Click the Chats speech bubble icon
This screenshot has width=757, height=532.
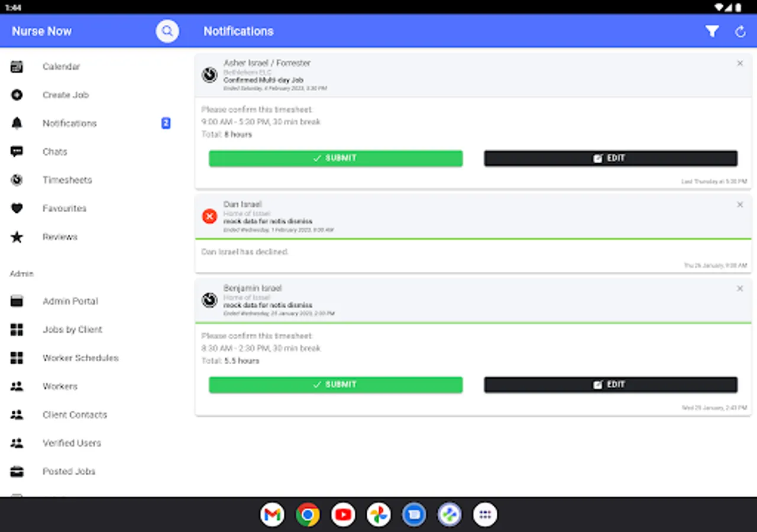(x=17, y=152)
